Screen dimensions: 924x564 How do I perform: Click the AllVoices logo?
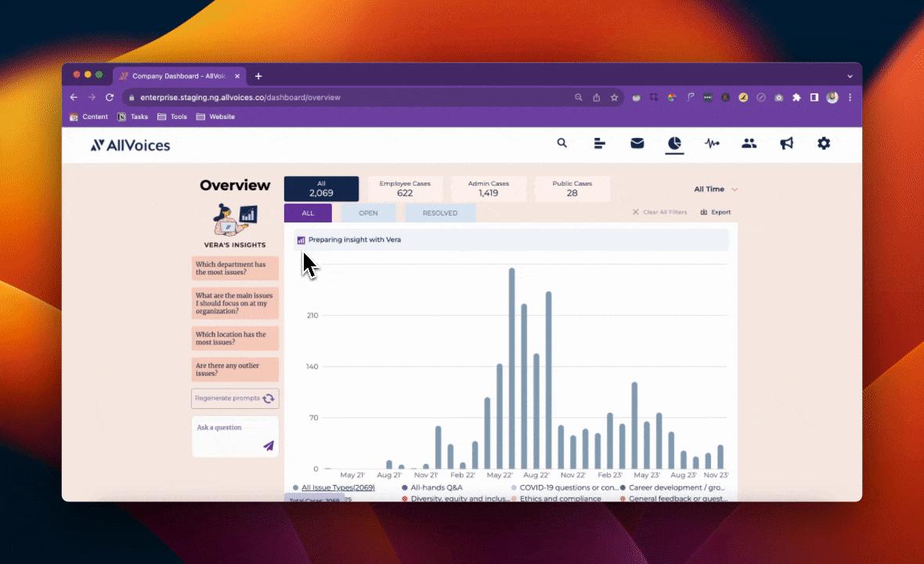click(x=130, y=145)
